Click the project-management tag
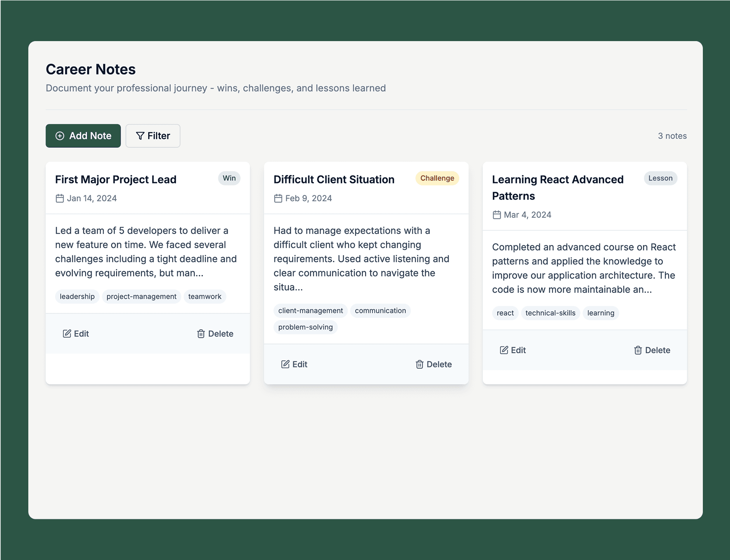The width and height of the screenshot is (730, 560). point(142,296)
